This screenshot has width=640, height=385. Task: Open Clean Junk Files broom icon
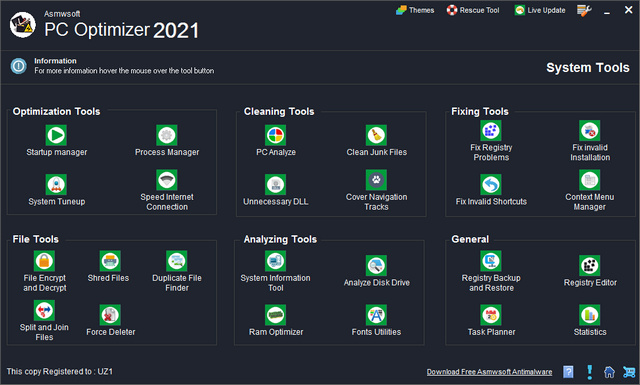[x=376, y=135]
